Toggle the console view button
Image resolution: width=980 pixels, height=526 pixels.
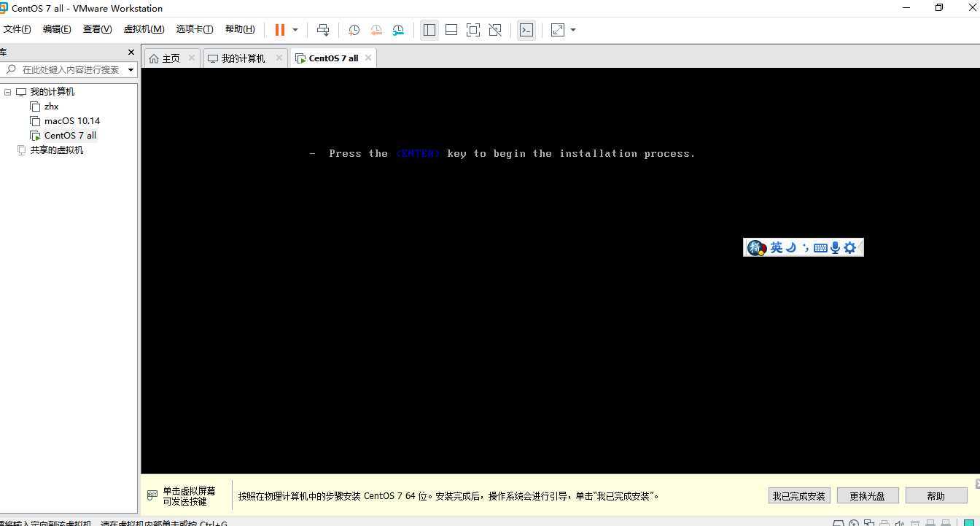[526, 30]
